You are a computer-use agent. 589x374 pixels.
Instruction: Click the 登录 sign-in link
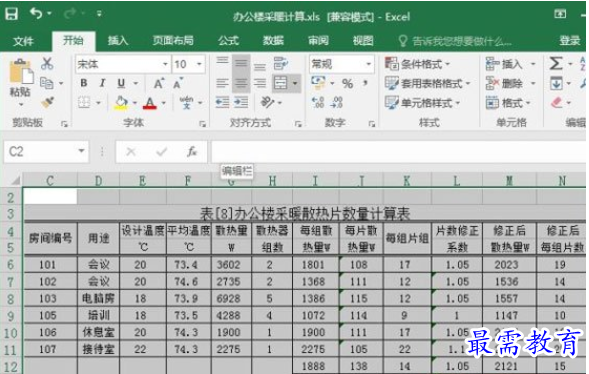tap(569, 41)
